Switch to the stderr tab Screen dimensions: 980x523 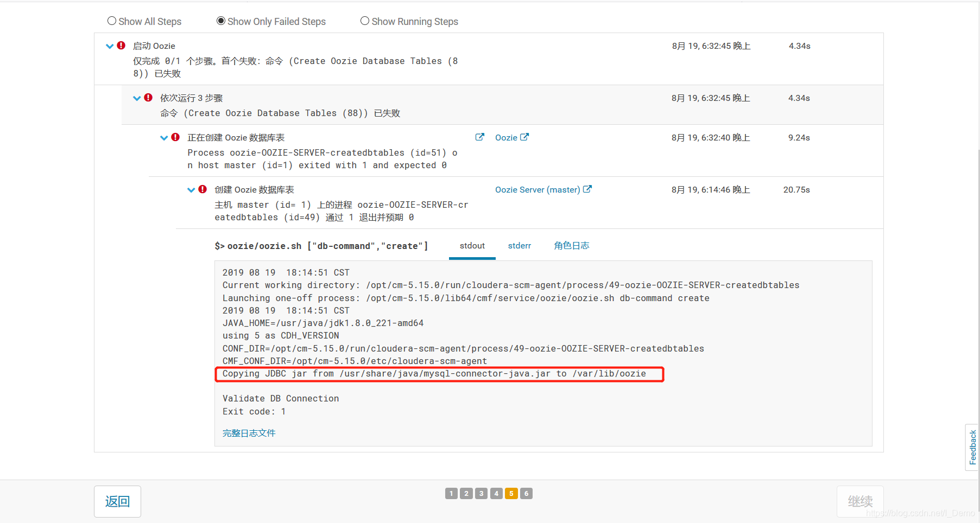click(x=520, y=246)
